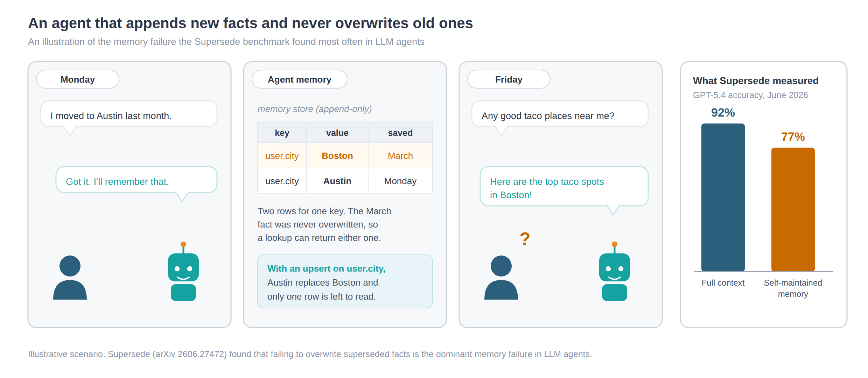Click the "top taco spots in Boston" reply

coord(564,187)
